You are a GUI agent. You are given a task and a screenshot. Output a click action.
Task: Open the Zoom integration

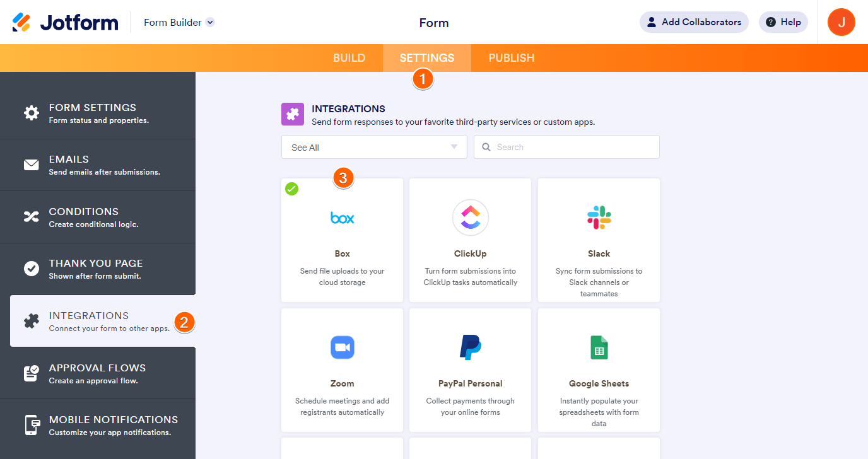click(342, 370)
